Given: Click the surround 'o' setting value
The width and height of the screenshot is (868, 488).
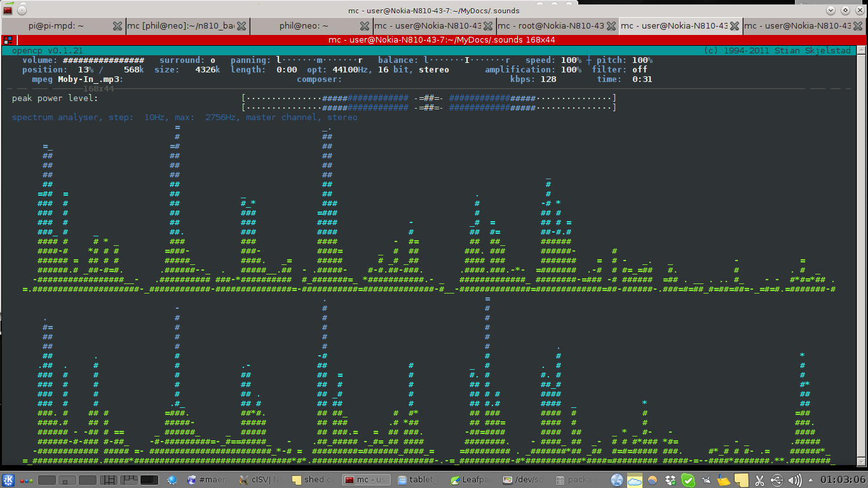Looking at the screenshot, I should [x=213, y=60].
